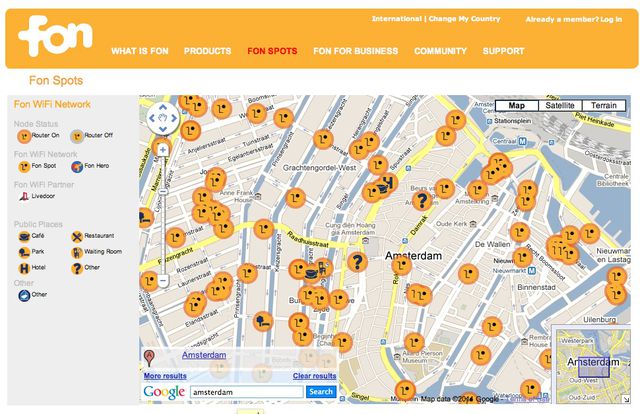Open the PRODUCTS menu

tap(207, 51)
